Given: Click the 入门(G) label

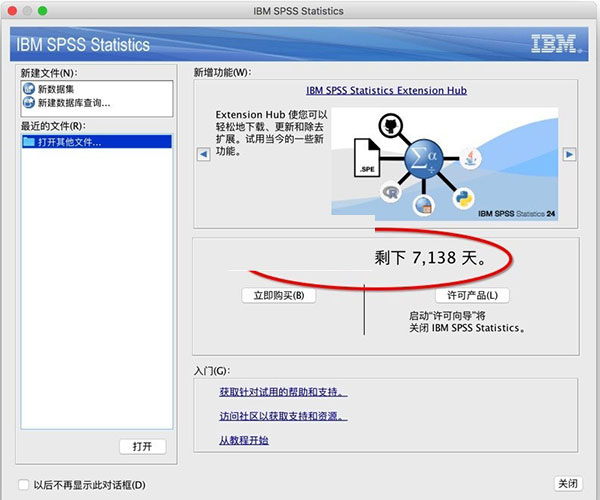Looking at the screenshot, I should tap(212, 371).
